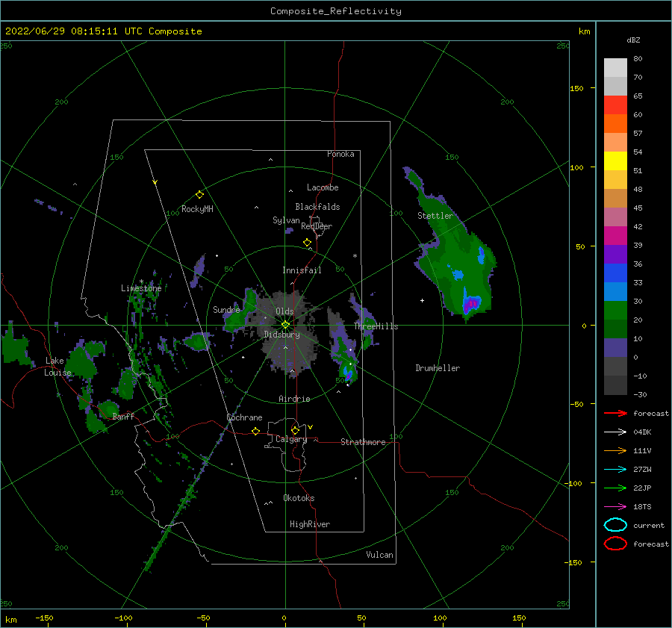Pick the purple 36-39 dBZ swatch
The image size is (672, 628).
coord(615,255)
